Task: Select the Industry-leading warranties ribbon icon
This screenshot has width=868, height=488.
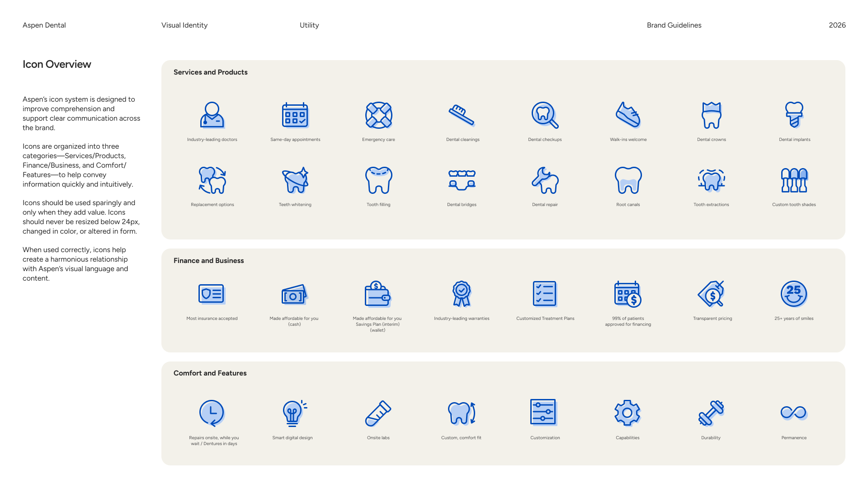Action: (462, 294)
